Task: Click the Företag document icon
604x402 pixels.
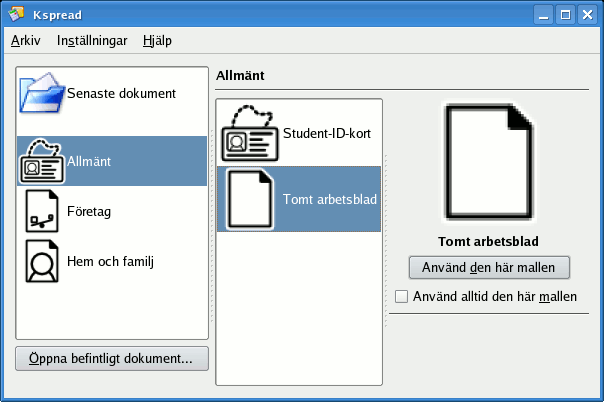Action: [42, 211]
